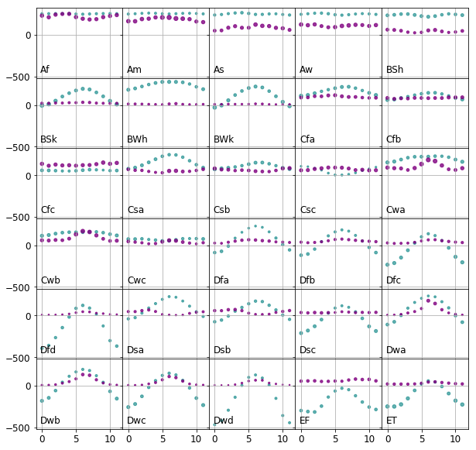Click the Cwc subplot label
The width and height of the screenshot is (476, 450).
[x=136, y=280]
